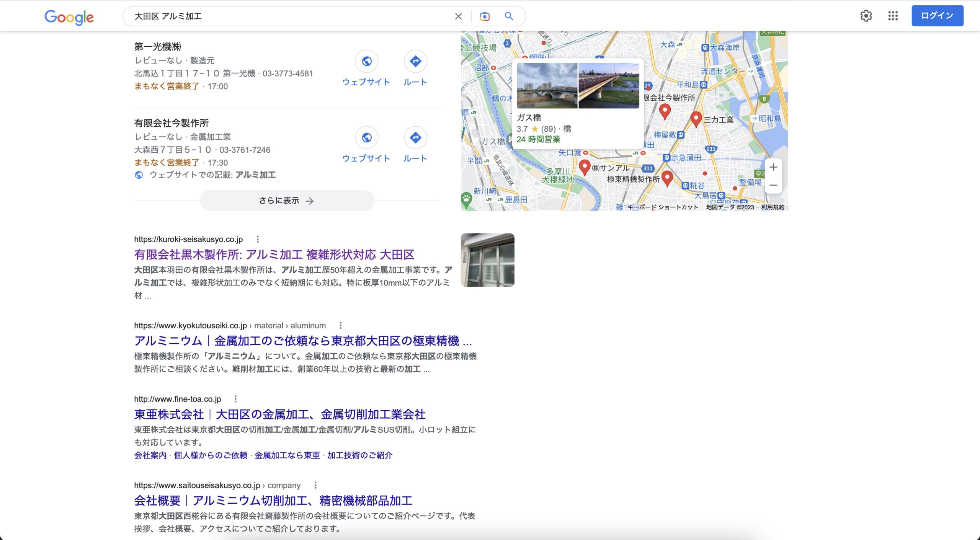Image resolution: width=980 pixels, height=540 pixels.
Task: Open more options for fine-toa.co.jp result
Action: (x=235, y=399)
